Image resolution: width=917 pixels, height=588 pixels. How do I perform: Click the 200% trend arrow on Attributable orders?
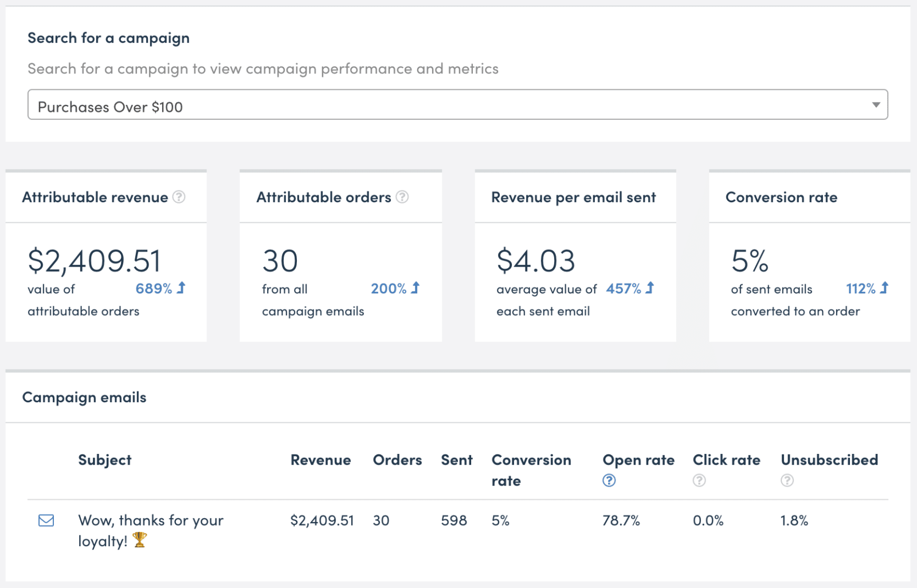(416, 288)
